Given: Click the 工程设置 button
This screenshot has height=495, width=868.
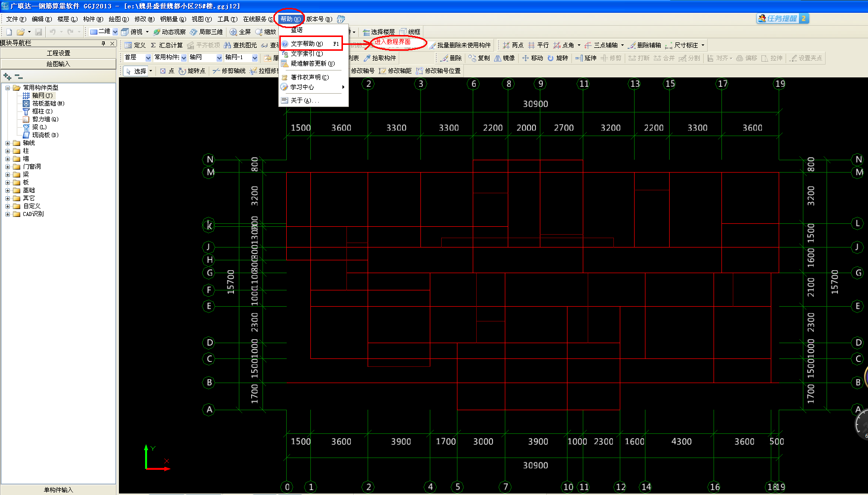Looking at the screenshot, I should point(58,53).
